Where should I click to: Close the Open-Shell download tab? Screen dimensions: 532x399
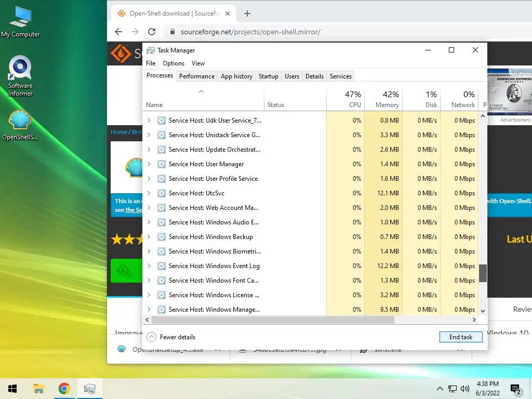pyautogui.click(x=228, y=14)
